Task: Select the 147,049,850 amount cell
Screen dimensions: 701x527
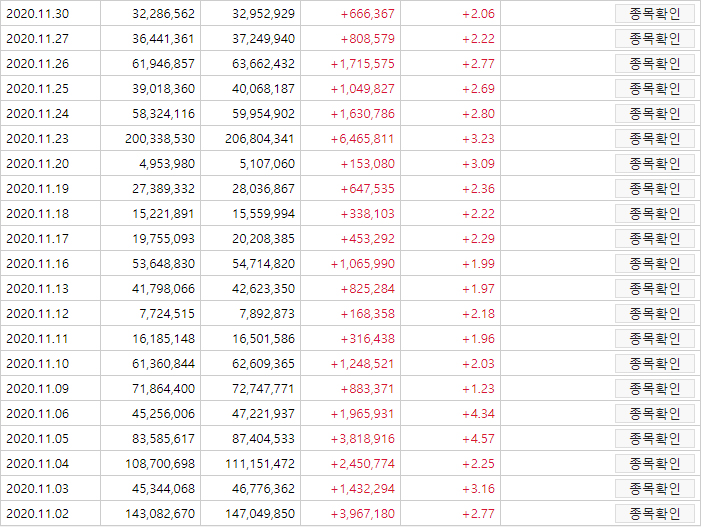Action: [260, 514]
